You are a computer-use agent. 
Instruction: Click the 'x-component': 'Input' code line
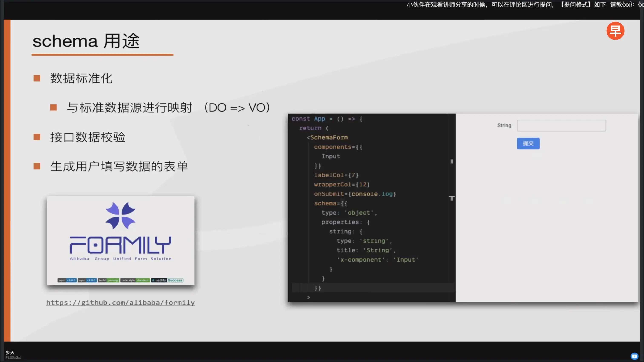377,260
